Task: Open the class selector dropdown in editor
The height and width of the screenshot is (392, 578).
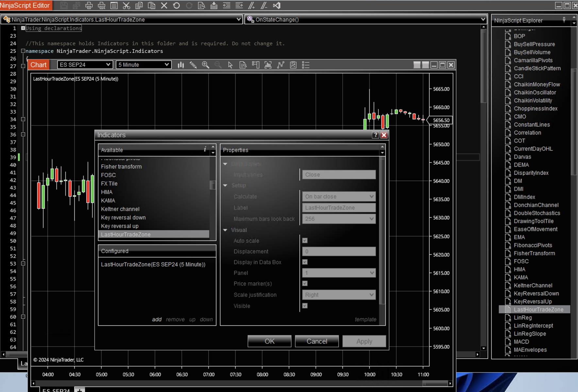Action: (122, 20)
